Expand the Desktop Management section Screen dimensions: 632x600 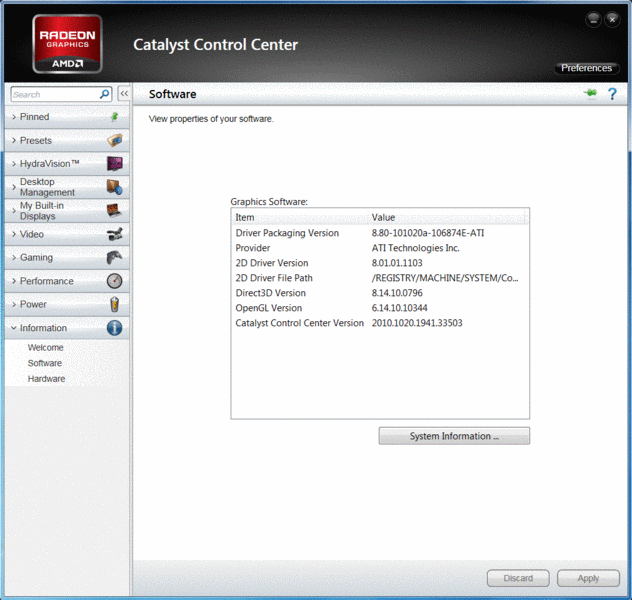(x=67, y=187)
